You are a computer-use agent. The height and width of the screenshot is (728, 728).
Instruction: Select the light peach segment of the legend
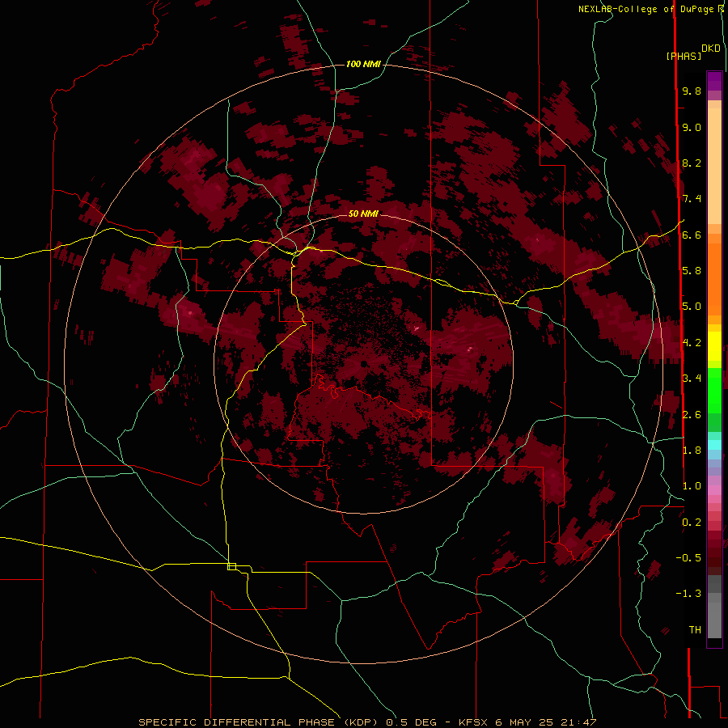[714, 166]
